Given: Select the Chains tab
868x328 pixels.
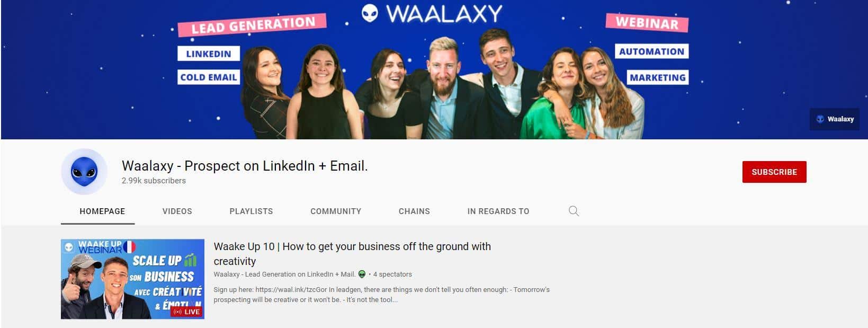Looking at the screenshot, I should pos(414,211).
